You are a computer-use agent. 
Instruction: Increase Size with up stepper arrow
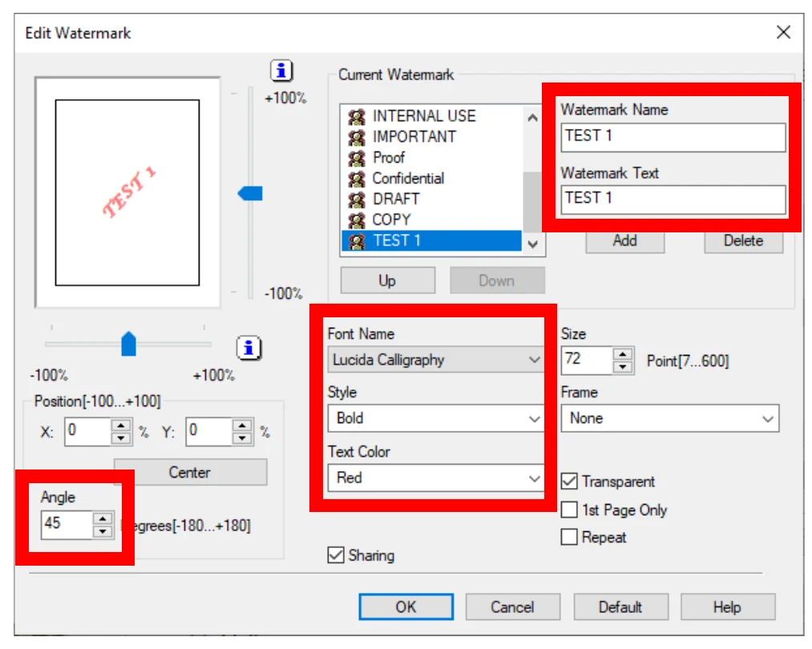(623, 354)
